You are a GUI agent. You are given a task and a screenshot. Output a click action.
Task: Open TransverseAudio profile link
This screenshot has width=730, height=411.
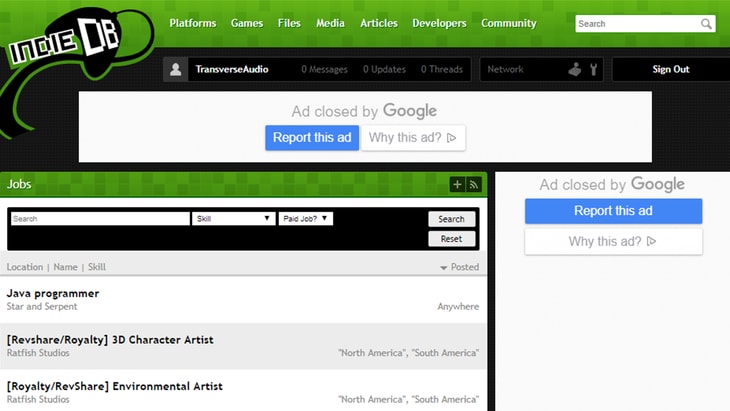pyautogui.click(x=232, y=69)
